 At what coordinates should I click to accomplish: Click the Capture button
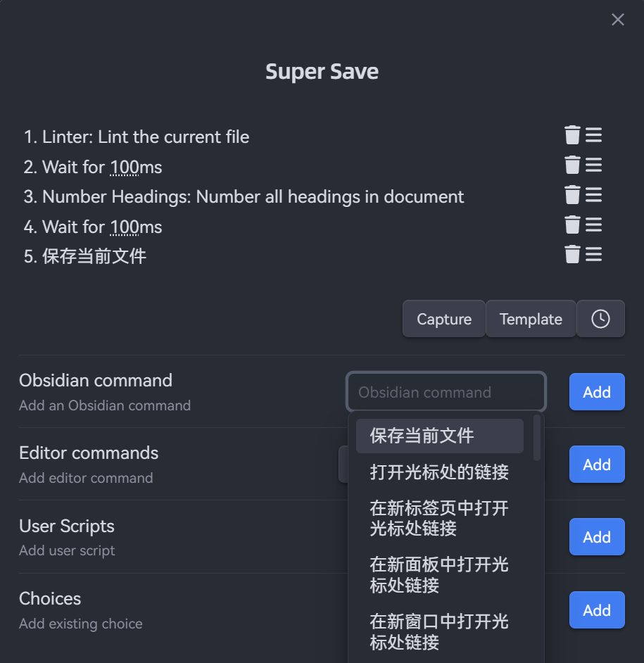(x=444, y=319)
